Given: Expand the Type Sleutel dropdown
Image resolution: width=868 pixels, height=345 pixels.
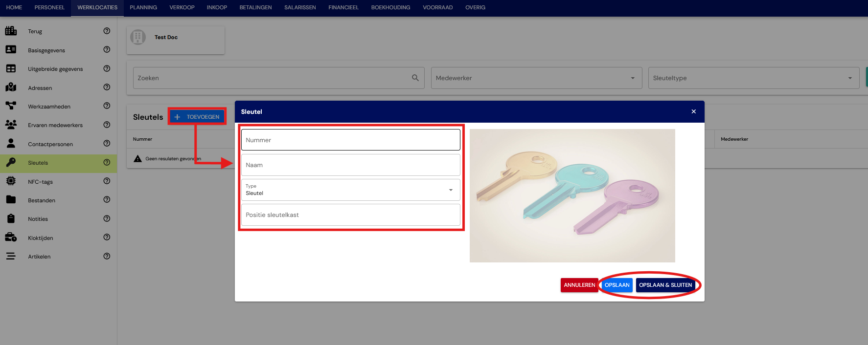Looking at the screenshot, I should [351, 190].
